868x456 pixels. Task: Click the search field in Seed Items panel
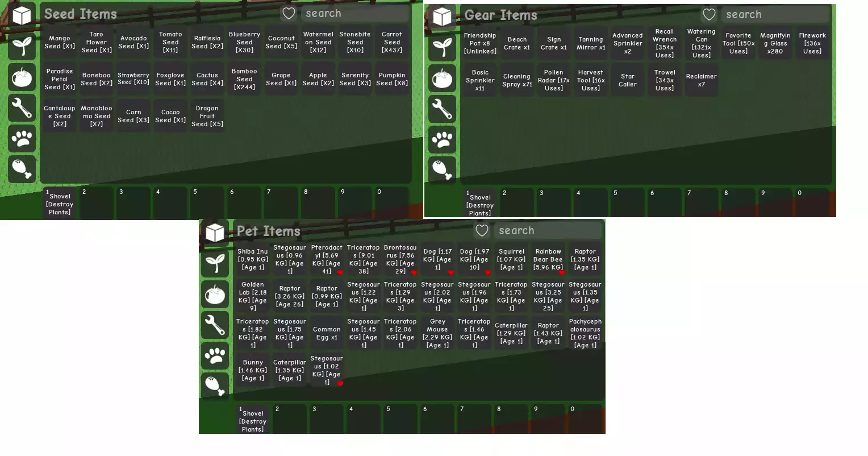355,14
